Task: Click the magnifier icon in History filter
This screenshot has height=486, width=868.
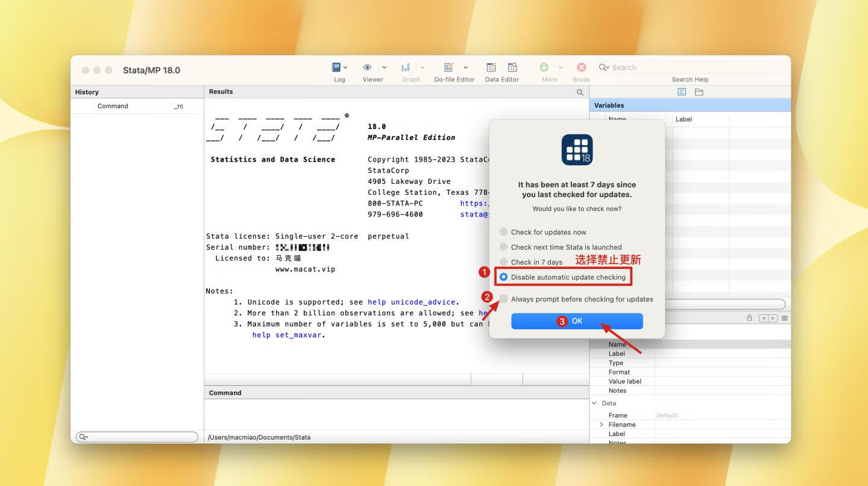Action: (x=83, y=437)
